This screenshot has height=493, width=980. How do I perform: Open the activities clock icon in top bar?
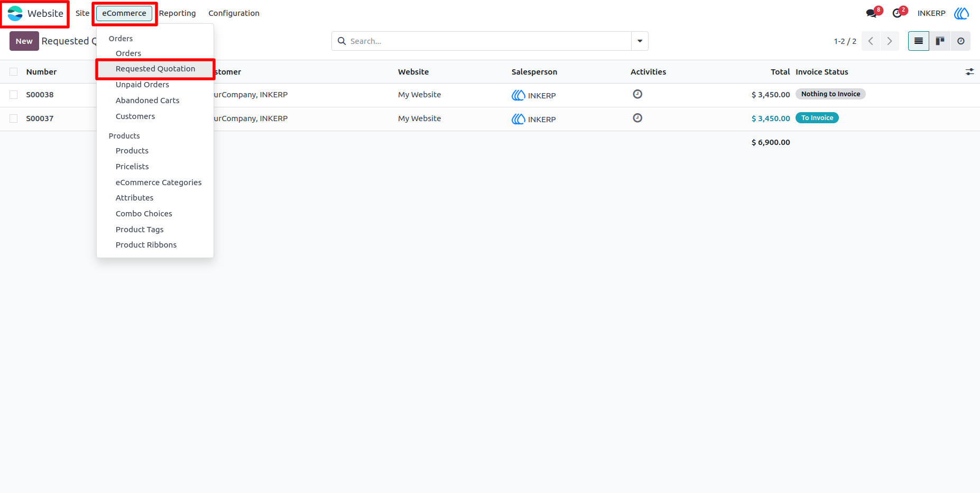pos(897,13)
